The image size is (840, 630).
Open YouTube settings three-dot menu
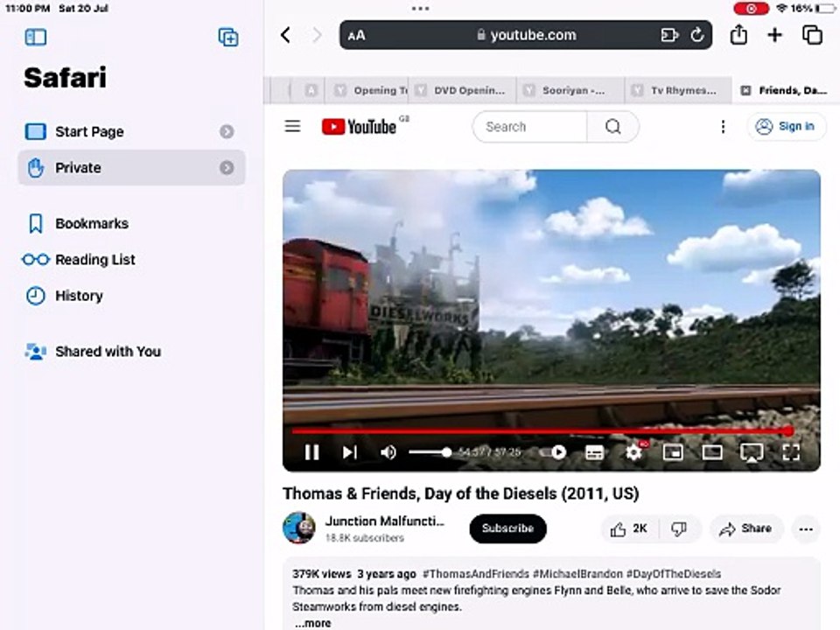723,126
